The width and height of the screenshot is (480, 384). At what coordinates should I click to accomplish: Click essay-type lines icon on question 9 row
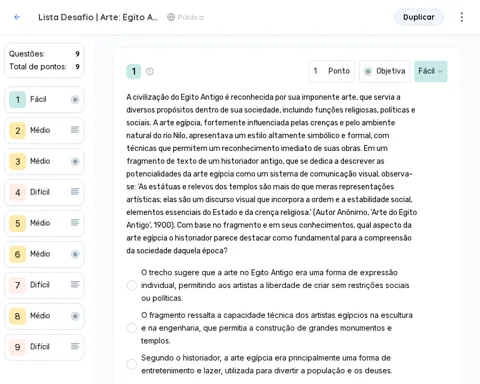coord(75,346)
